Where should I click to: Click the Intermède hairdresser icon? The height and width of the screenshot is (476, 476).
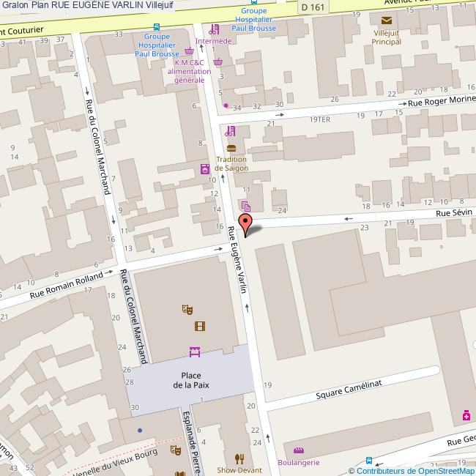coord(214,30)
